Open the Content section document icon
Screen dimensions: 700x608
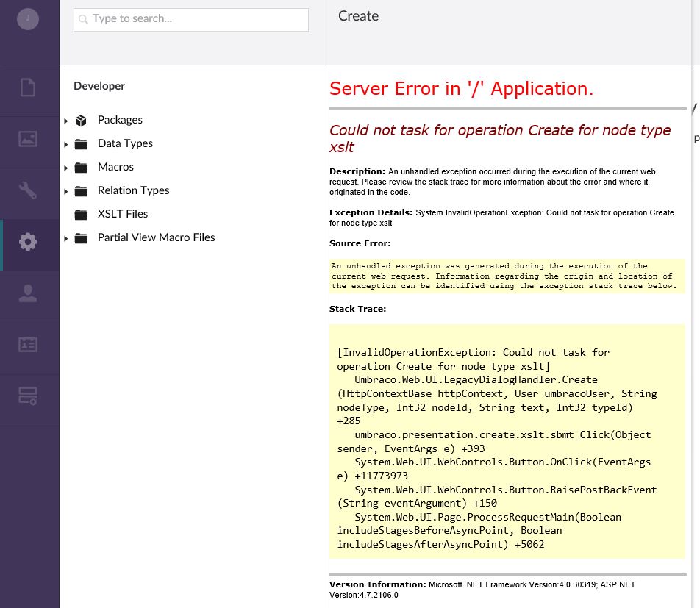[x=28, y=87]
